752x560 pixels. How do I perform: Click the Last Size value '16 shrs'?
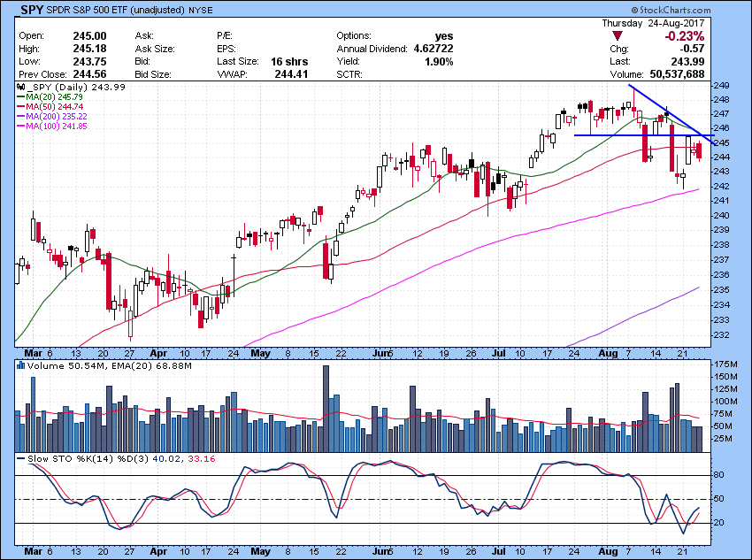pos(289,61)
